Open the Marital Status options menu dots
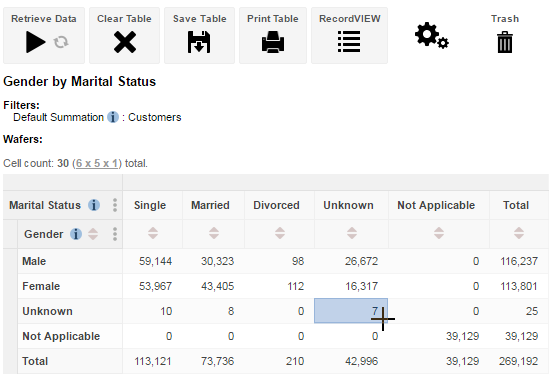Viewport: 553px width, 376px height. pyautogui.click(x=115, y=205)
